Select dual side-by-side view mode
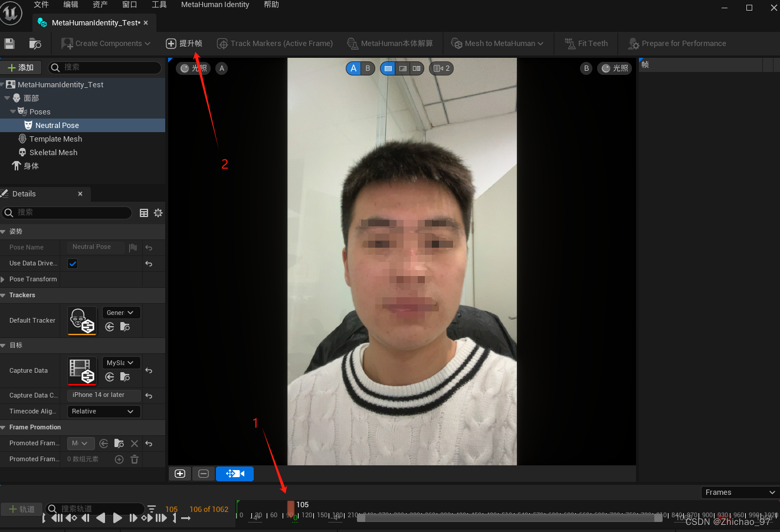 click(417, 68)
